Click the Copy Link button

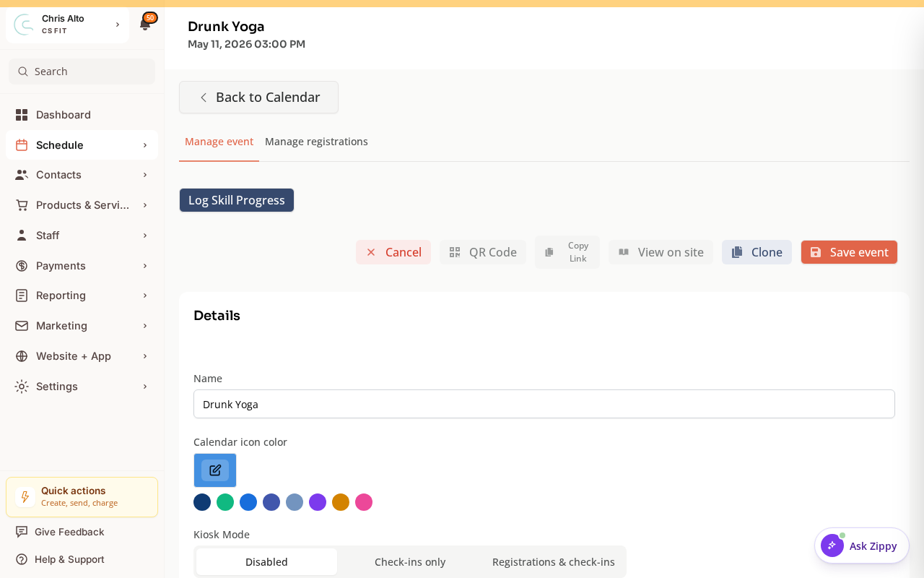coord(567,252)
